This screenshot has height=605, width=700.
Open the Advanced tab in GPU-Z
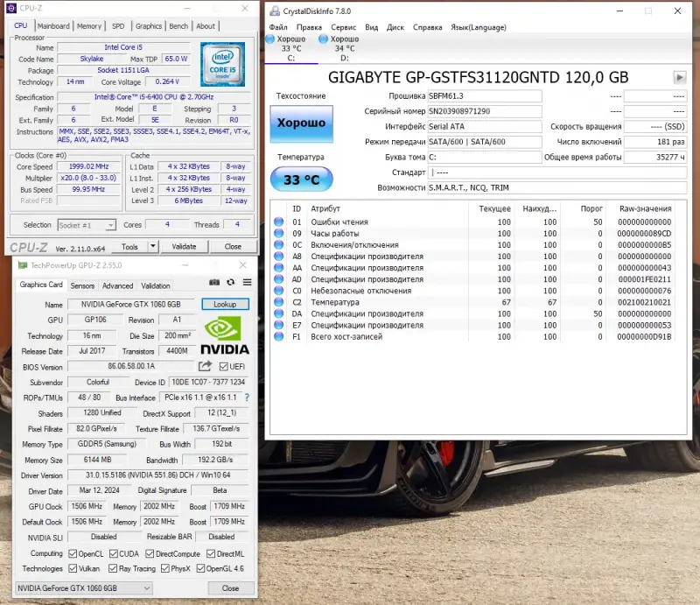click(117, 285)
